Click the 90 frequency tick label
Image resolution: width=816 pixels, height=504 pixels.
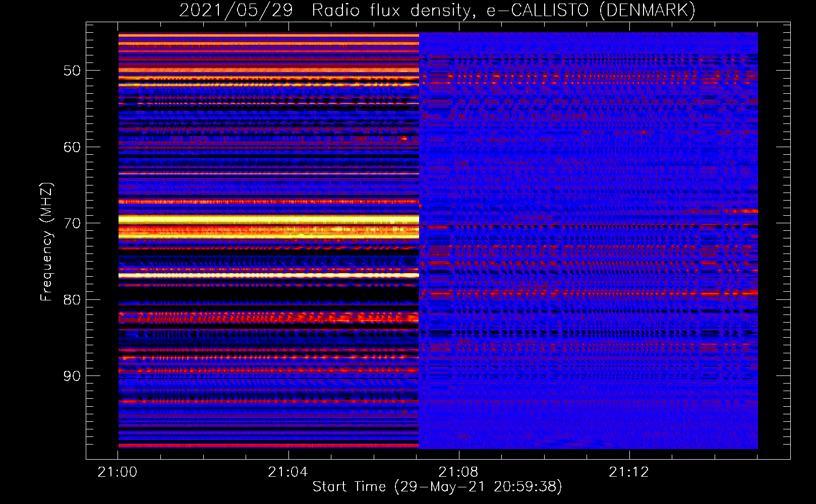72,376
